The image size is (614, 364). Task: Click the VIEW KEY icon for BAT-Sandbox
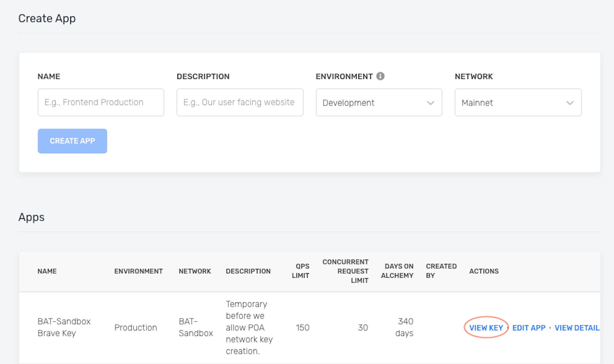(486, 327)
